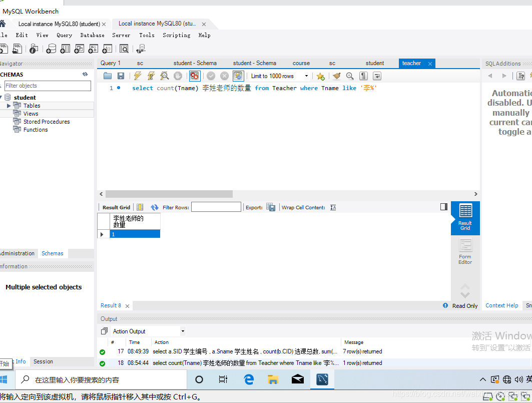The image size is (532, 403).
Task: Click the Reconnect to DBMS icon
Action: [x=141, y=49]
